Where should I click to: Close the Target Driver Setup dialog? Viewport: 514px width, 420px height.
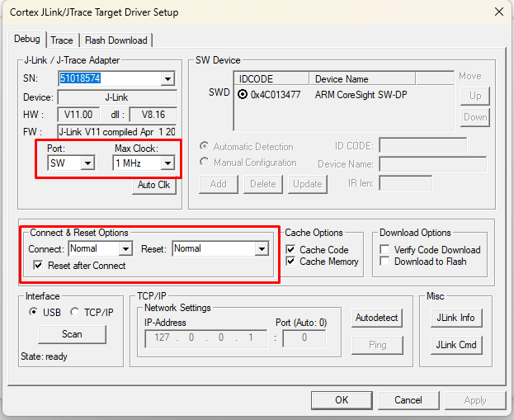pos(499,12)
